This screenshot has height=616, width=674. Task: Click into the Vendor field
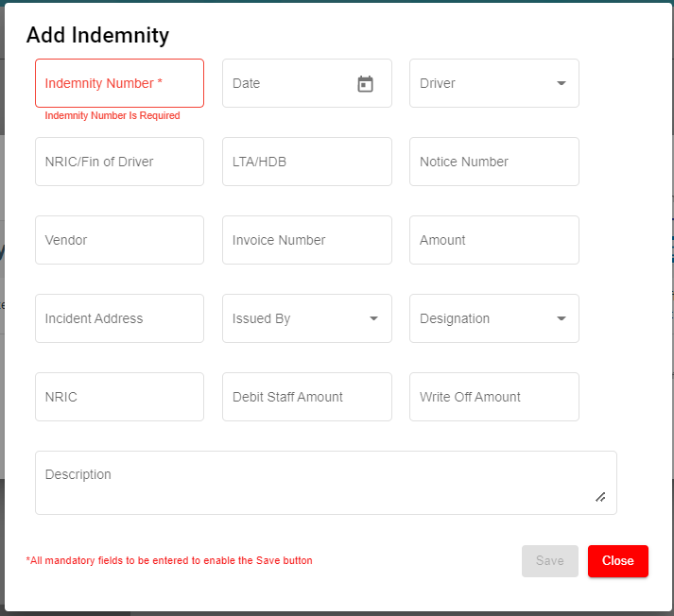click(119, 240)
